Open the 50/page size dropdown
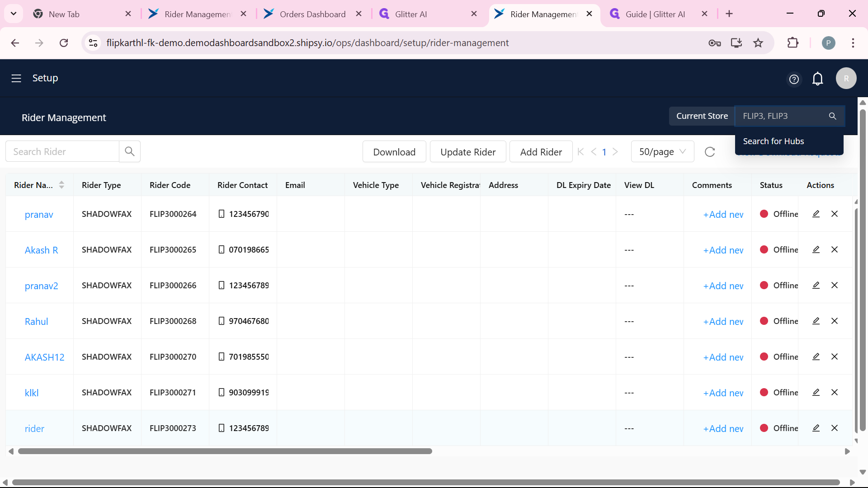This screenshot has width=868, height=488. point(662,152)
